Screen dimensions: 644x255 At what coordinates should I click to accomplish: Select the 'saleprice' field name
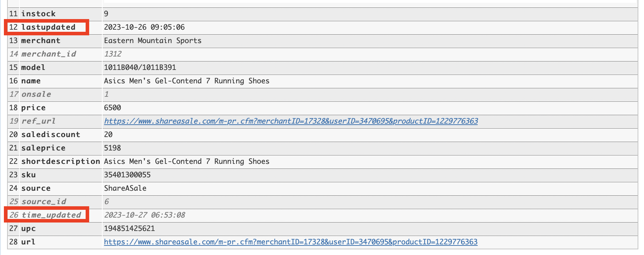(x=43, y=148)
